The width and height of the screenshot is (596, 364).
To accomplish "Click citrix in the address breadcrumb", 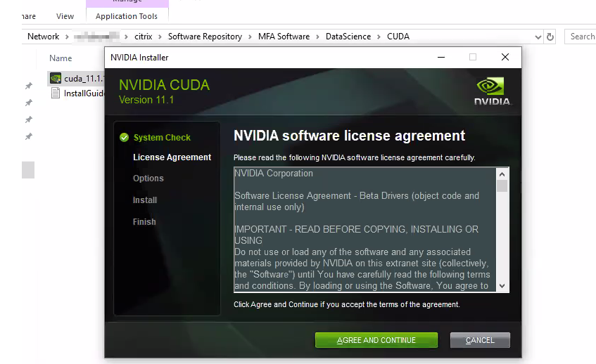I will [144, 37].
